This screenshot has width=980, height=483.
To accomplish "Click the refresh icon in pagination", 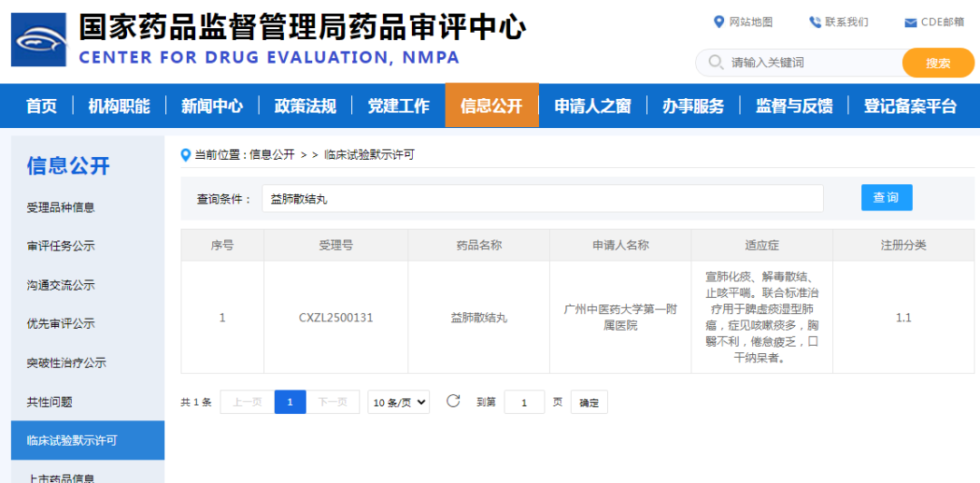I will (x=453, y=401).
